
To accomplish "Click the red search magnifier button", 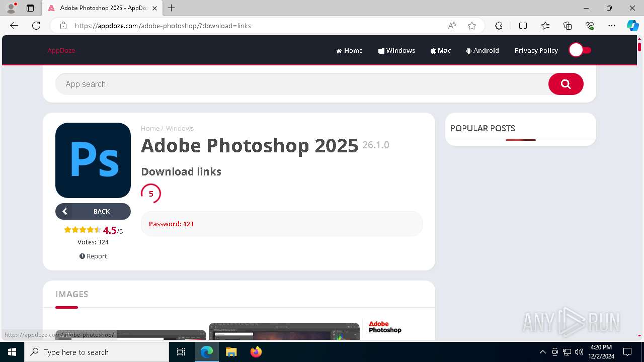I will tap(566, 84).
